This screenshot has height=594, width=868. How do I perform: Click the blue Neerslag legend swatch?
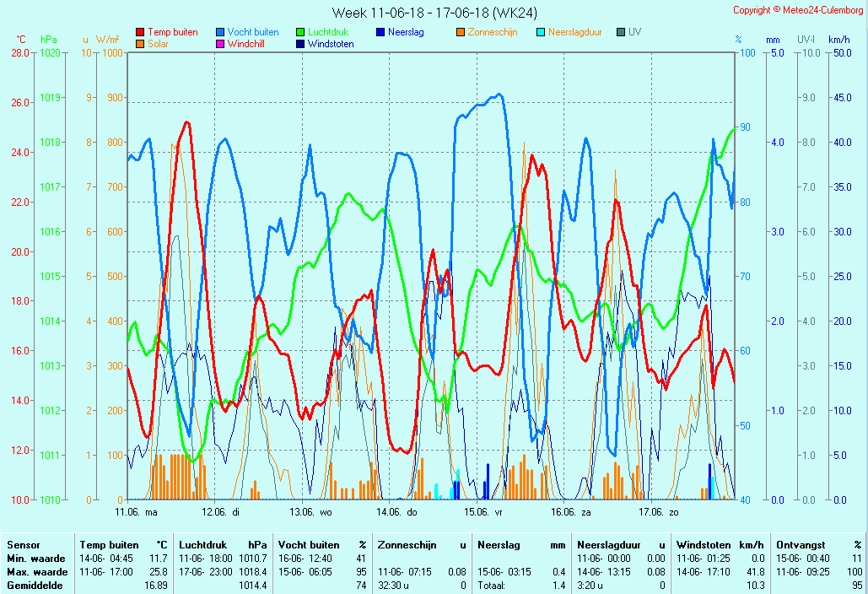click(x=380, y=33)
